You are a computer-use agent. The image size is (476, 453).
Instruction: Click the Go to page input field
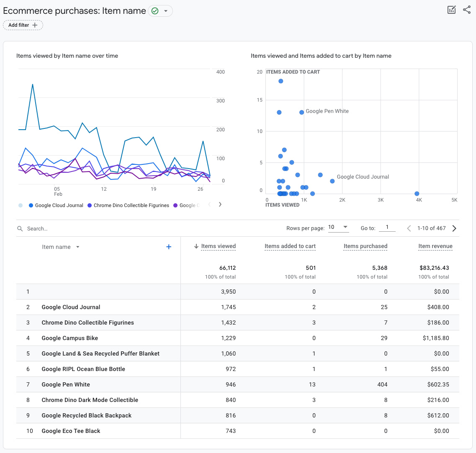click(x=387, y=228)
